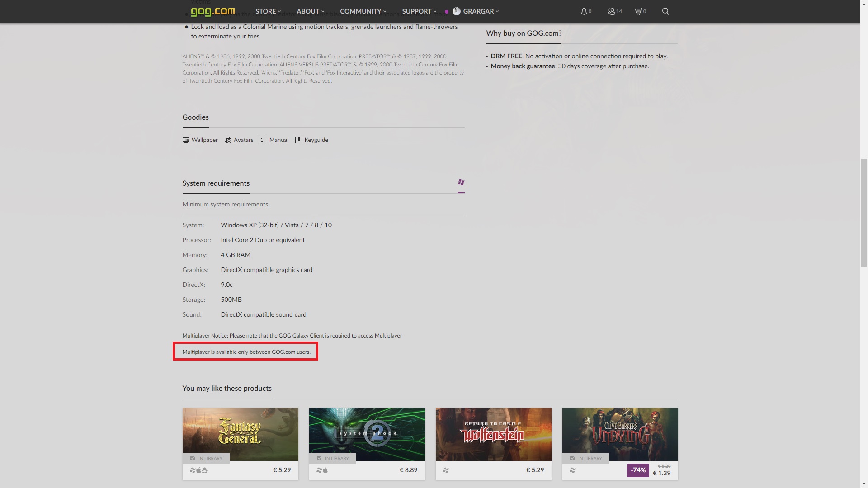The image size is (868, 488).
Task: Click the page vertical scrollbar thumb
Action: pyautogui.click(x=864, y=213)
